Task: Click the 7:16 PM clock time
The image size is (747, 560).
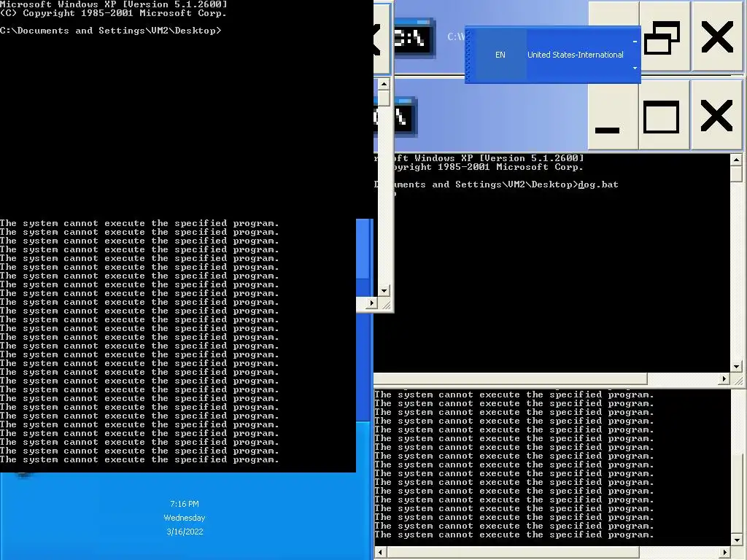Action: click(x=185, y=504)
